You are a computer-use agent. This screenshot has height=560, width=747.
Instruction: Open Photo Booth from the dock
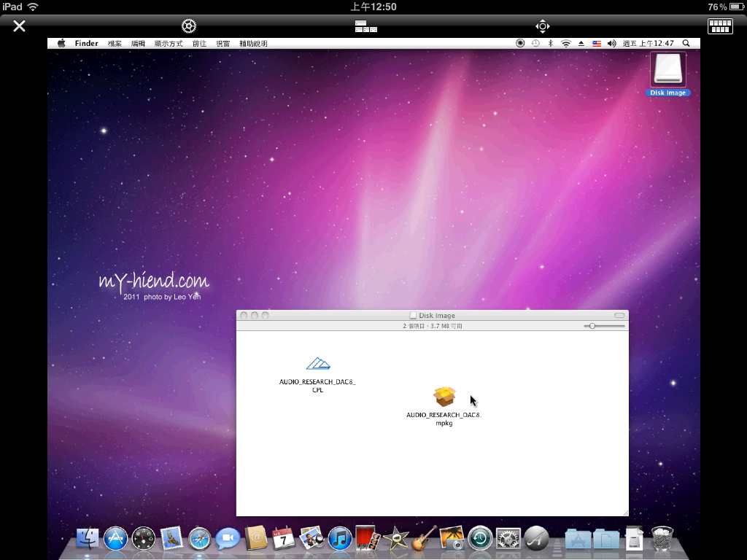click(368, 539)
